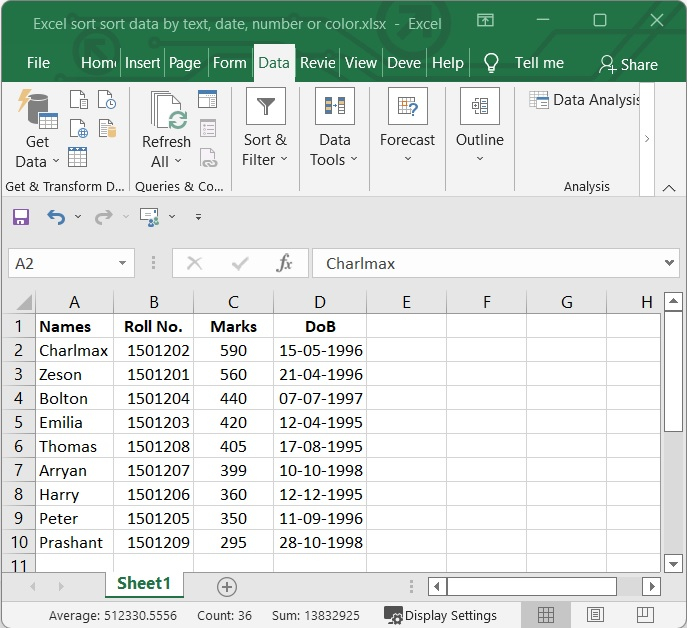The width and height of the screenshot is (700, 628).
Task: Open the Sort & Filter funnel icon
Action: pos(265,107)
